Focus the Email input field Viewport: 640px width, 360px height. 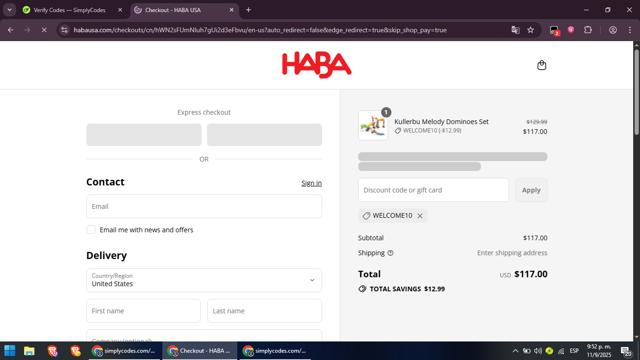pos(204,206)
